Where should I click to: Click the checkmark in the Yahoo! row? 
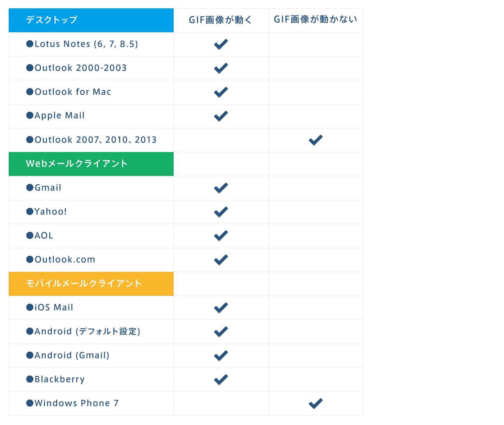[x=221, y=212]
